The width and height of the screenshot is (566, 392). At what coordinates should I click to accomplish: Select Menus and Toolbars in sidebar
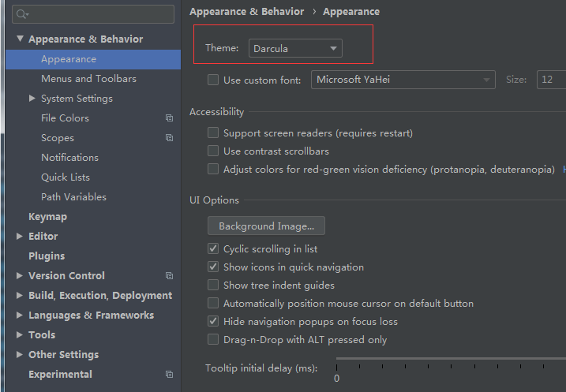[x=88, y=79]
